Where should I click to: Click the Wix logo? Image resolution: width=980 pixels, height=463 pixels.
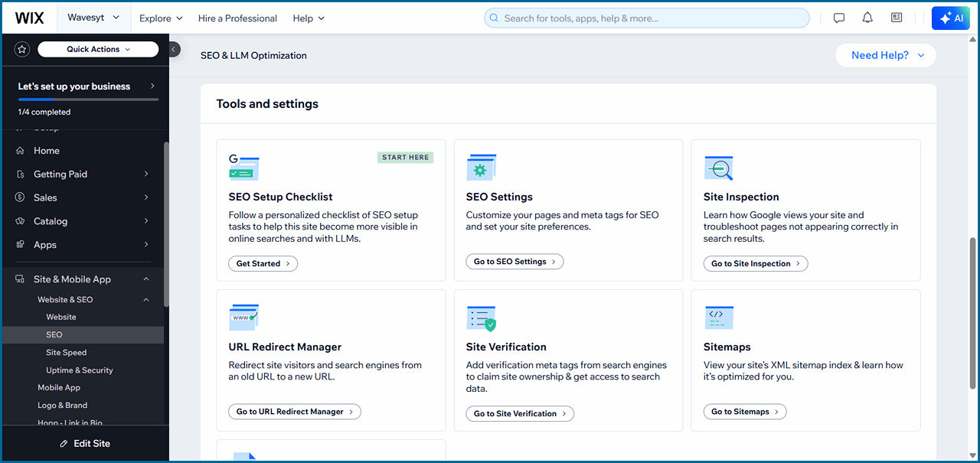[30, 18]
